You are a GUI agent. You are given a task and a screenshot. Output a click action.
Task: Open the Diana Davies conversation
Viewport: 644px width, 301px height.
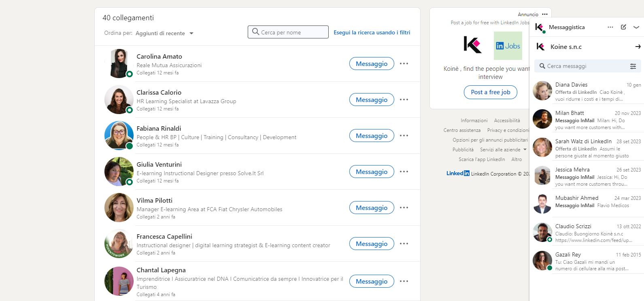tap(586, 91)
